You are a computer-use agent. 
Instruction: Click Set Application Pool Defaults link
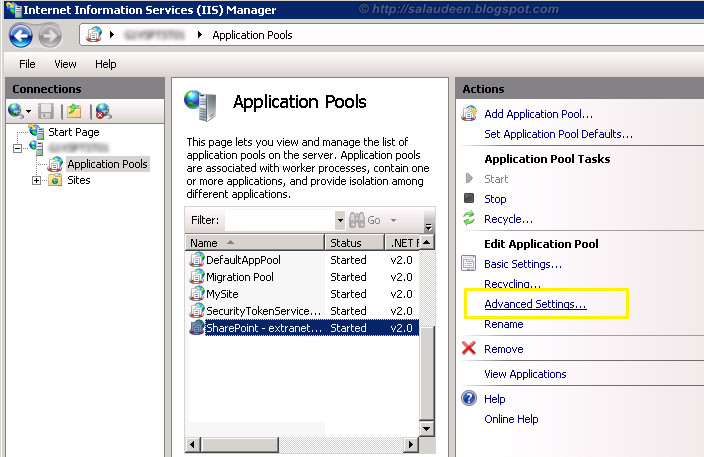click(559, 134)
